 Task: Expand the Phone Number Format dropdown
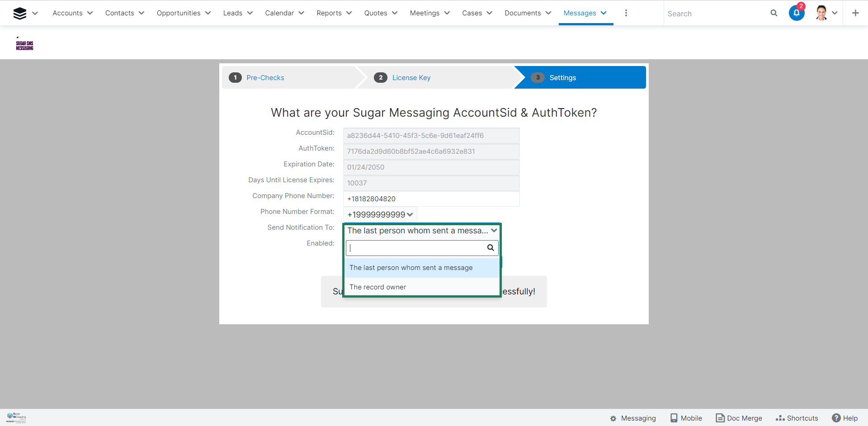pyautogui.click(x=380, y=214)
